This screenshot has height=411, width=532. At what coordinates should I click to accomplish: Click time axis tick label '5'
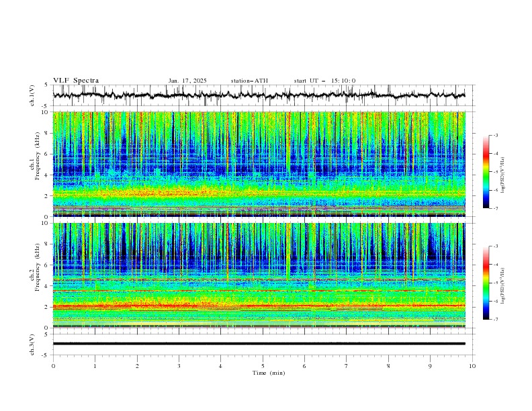point(263,366)
